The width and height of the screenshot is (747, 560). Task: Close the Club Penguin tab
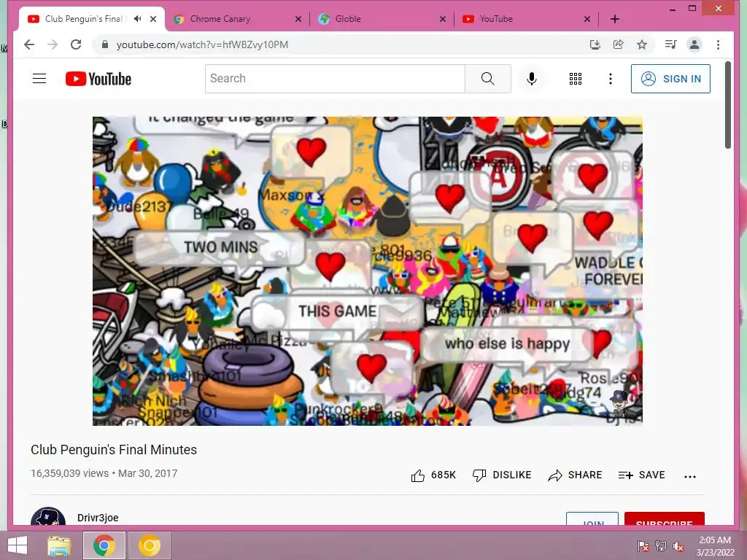click(x=153, y=19)
